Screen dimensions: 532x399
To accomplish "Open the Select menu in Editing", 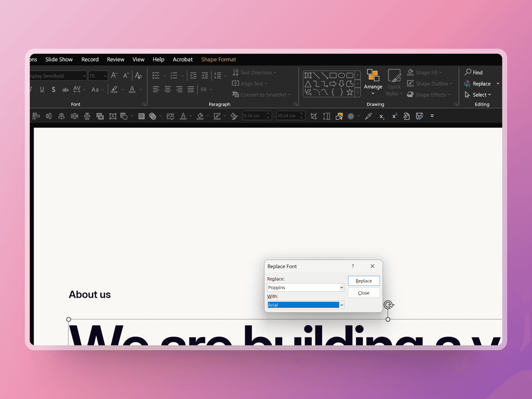I will pos(478,95).
